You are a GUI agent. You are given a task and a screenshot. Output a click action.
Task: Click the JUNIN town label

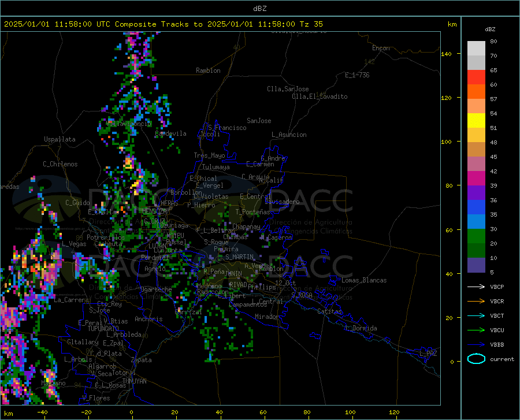point(233,274)
